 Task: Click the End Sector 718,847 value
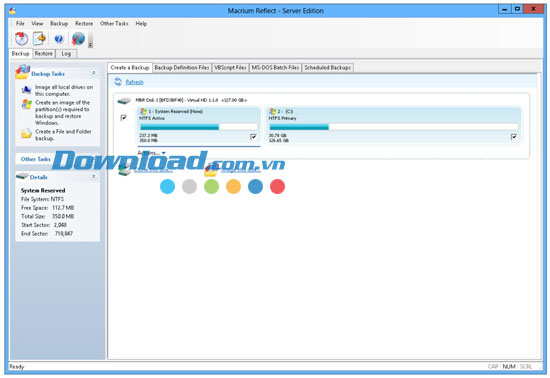click(64, 234)
